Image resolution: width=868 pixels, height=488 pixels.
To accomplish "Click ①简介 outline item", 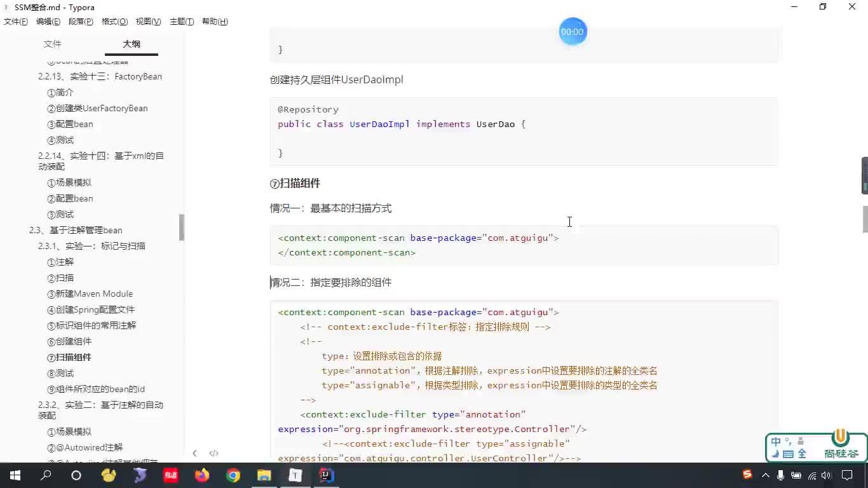I will [60, 92].
